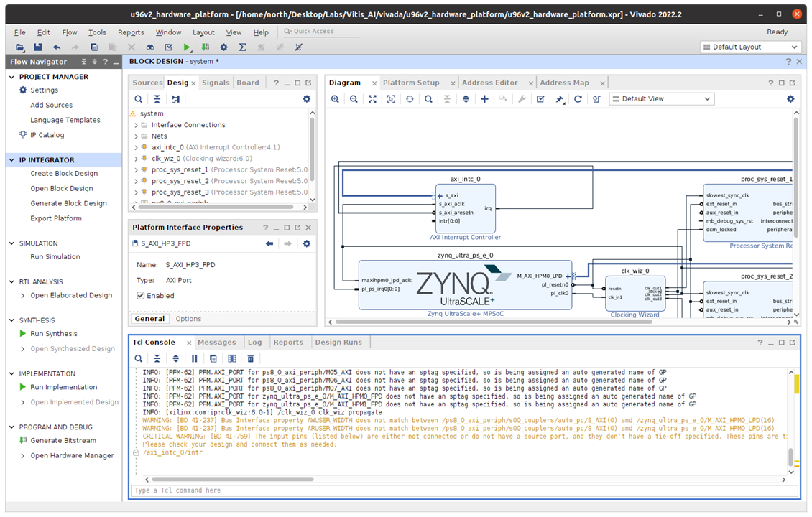Click the Diagram toolbar search magnifier
Screen dimensions: 812x517
click(428, 99)
